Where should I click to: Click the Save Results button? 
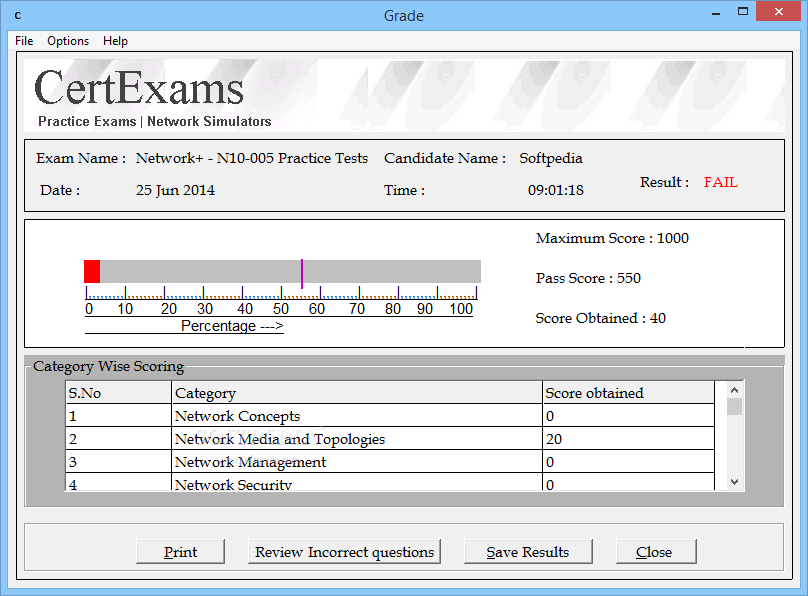pyautogui.click(x=528, y=552)
